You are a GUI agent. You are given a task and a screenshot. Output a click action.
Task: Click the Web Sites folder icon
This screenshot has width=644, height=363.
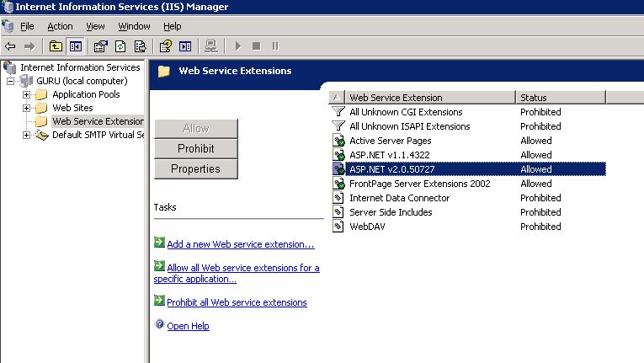pyautogui.click(x=41, y=108)
